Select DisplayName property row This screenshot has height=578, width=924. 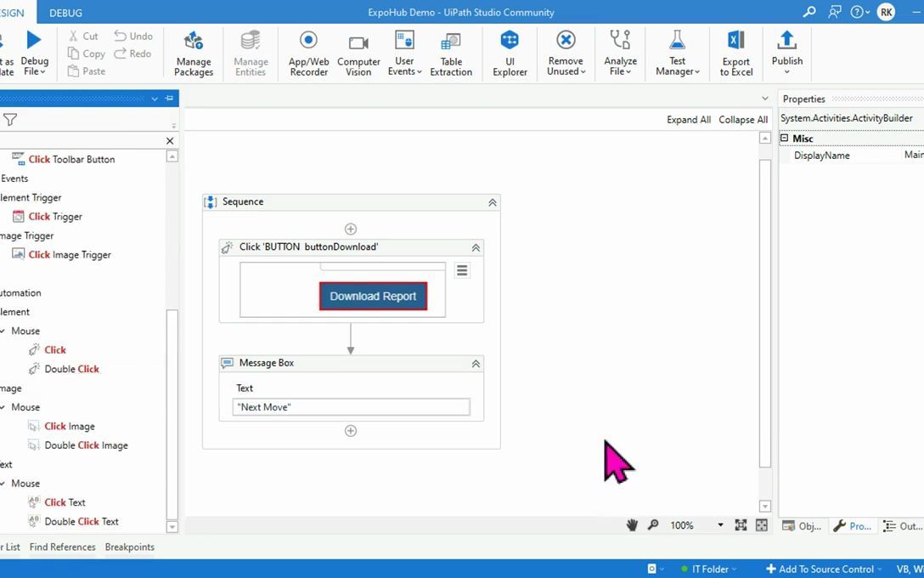(x=852, y=156)
